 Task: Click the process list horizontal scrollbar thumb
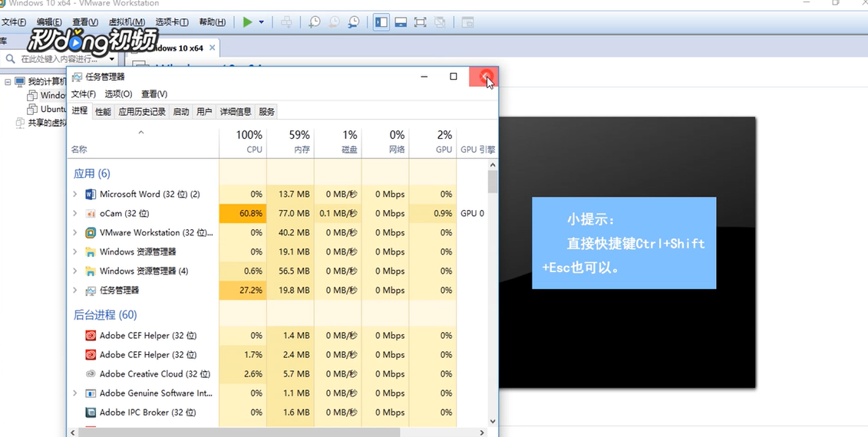(x=238, y=432)
